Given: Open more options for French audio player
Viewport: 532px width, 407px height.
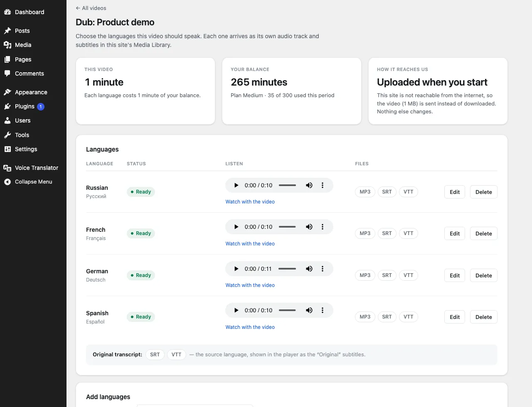Looking at the screenshot, I should click(323, 227).
